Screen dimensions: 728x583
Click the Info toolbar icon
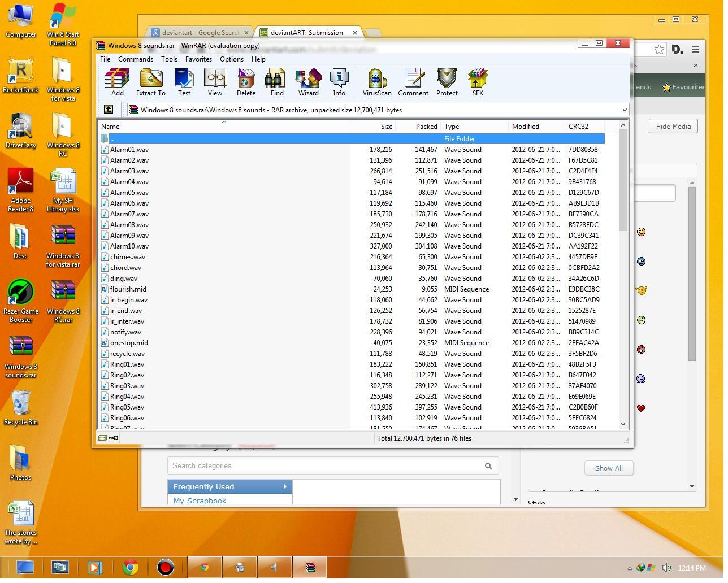pyautogui.click(x=339, y=82)
